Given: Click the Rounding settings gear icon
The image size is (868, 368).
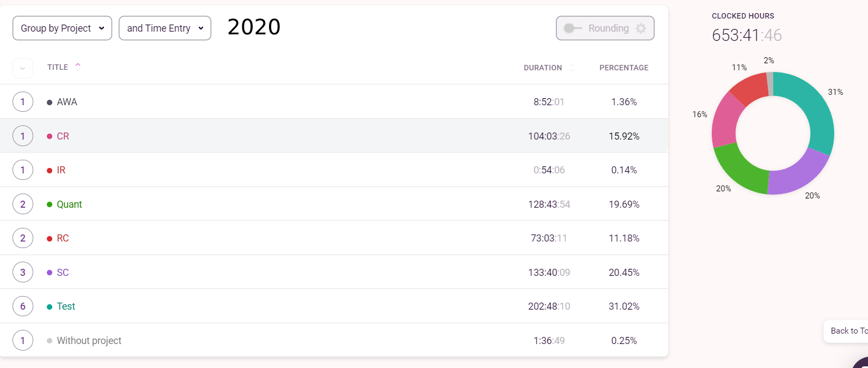Looking at the screenshot, I should point(641,28).
